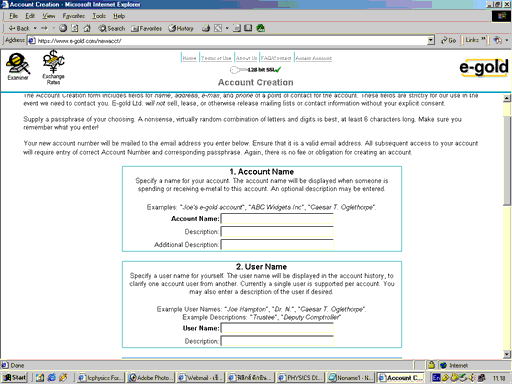Click the e-gold logo
Image resolution: width=512 pixels, height=384 pixels.
pos(484,68)
